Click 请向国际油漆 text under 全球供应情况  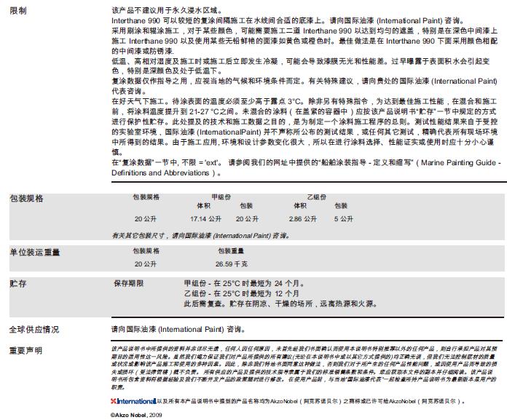(178, 329)
